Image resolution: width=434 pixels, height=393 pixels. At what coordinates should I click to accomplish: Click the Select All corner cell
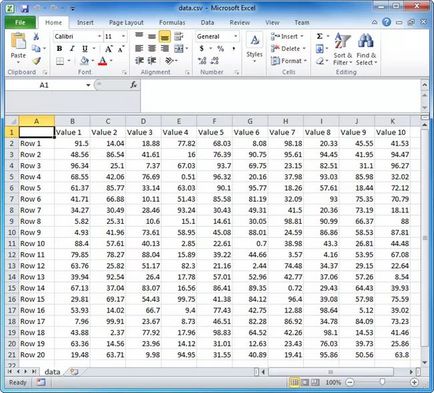pyautogui.click(x=12, y=121)
